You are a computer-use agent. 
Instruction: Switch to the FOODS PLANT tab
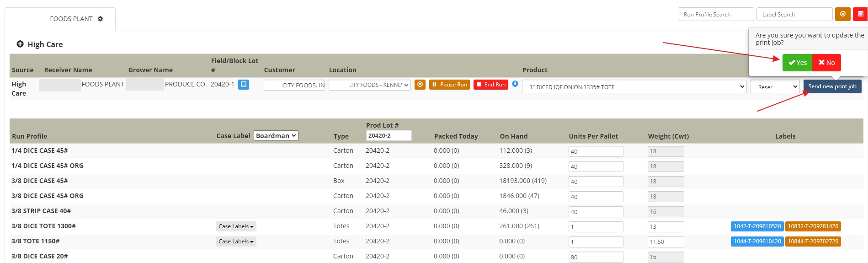[71, 19]
